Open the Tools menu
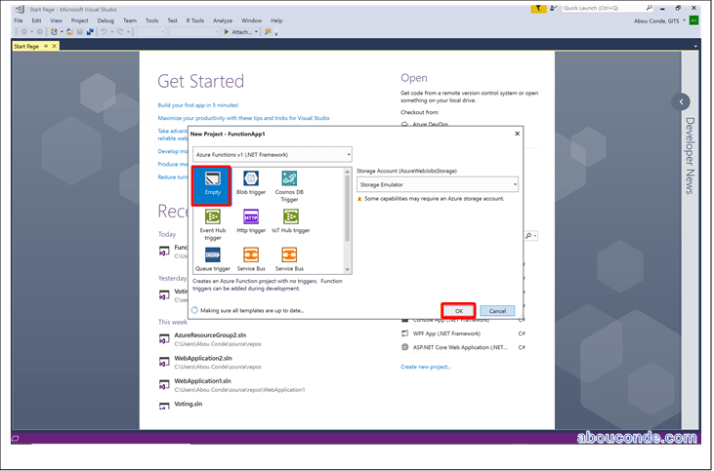The height and width of the screenshot is (471, 714). tap(151, 19)
